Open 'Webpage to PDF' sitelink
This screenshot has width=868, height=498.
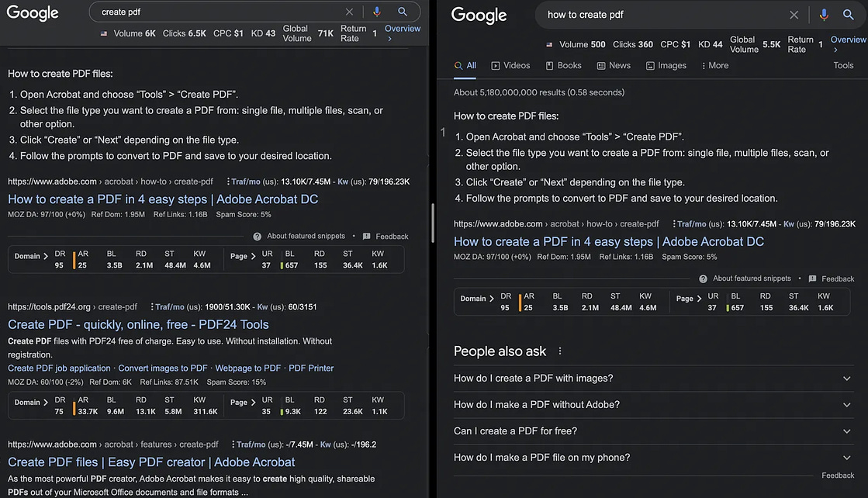[248, 368]
